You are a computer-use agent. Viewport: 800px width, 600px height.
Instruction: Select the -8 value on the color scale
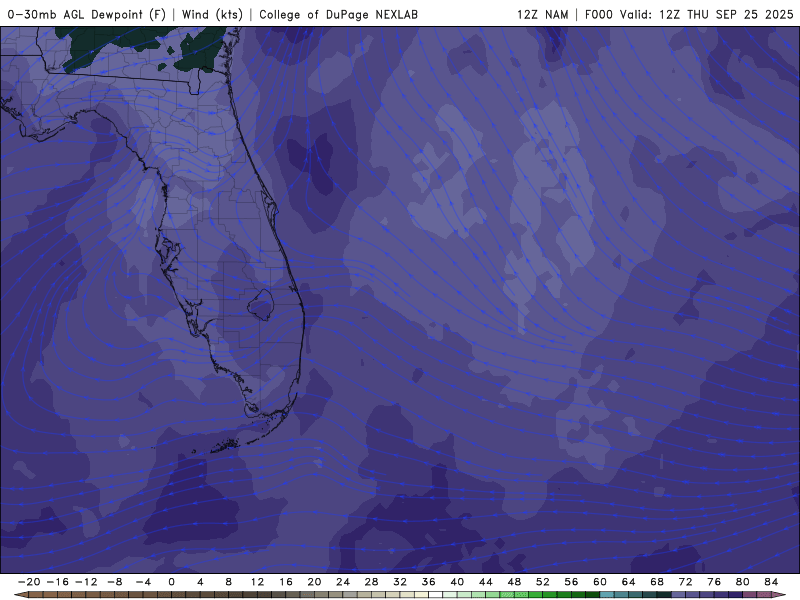click(x=114, y=582)
